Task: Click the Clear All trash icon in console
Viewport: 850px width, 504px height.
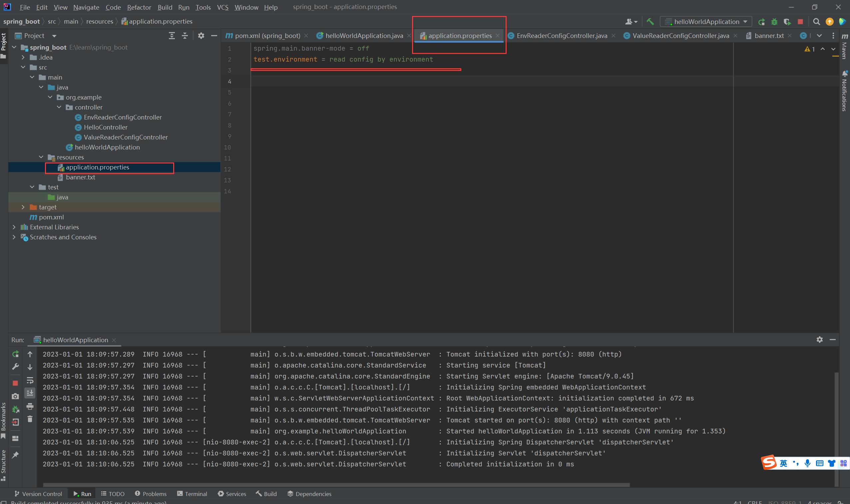Action: 30,419
